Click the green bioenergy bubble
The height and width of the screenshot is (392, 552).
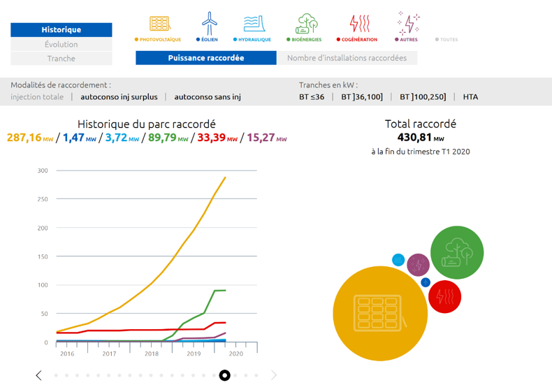457,252
